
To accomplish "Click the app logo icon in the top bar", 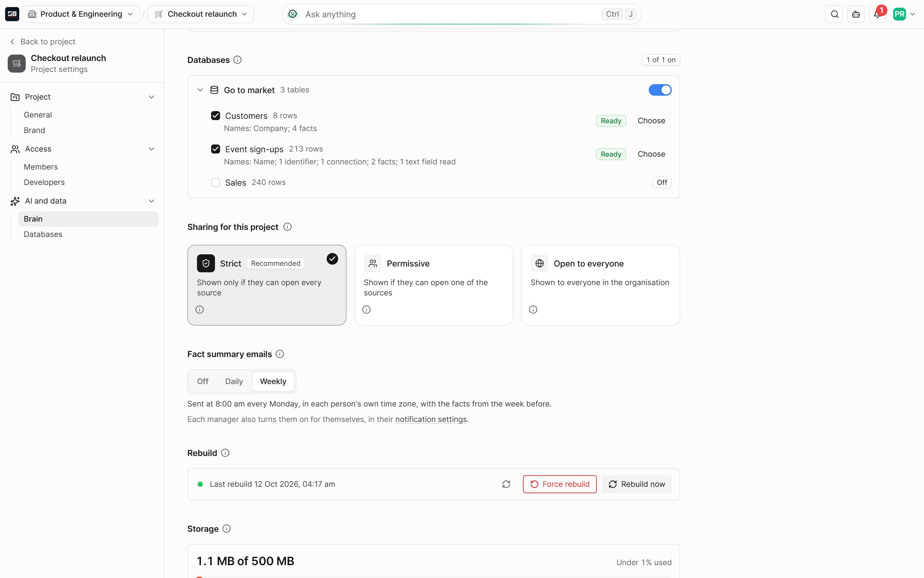I will tap(12, 14).
